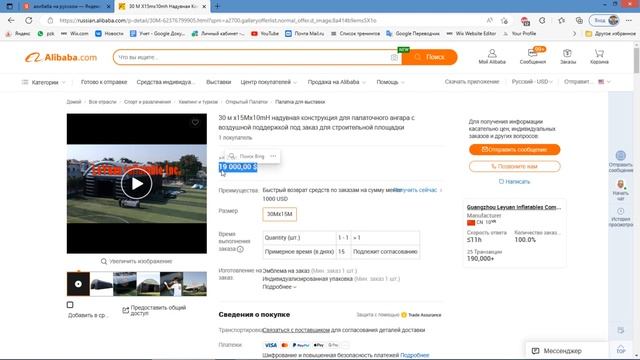Screen dimensions: 640x360
Task: Open the Мессенджер panel
Action: [x=567, y=351]
